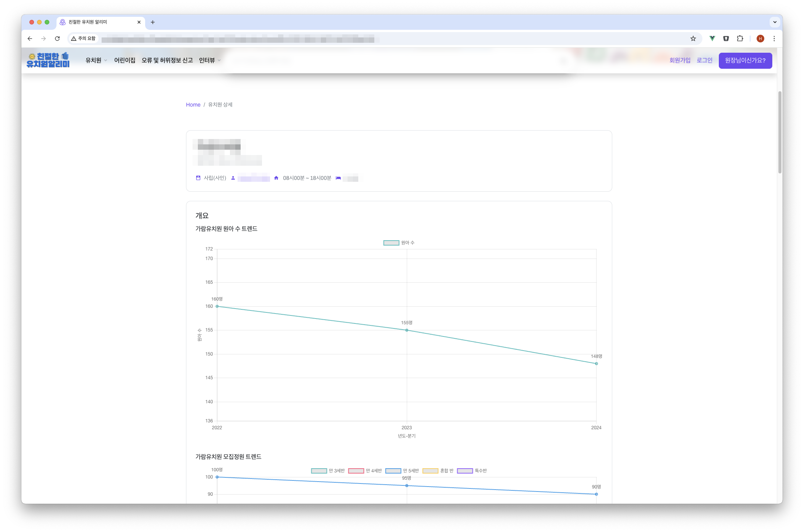Screen dimensions: 804x532
Task: Click the 가람유치원 원아 수 트렌드 title
Action: [226, 229]
